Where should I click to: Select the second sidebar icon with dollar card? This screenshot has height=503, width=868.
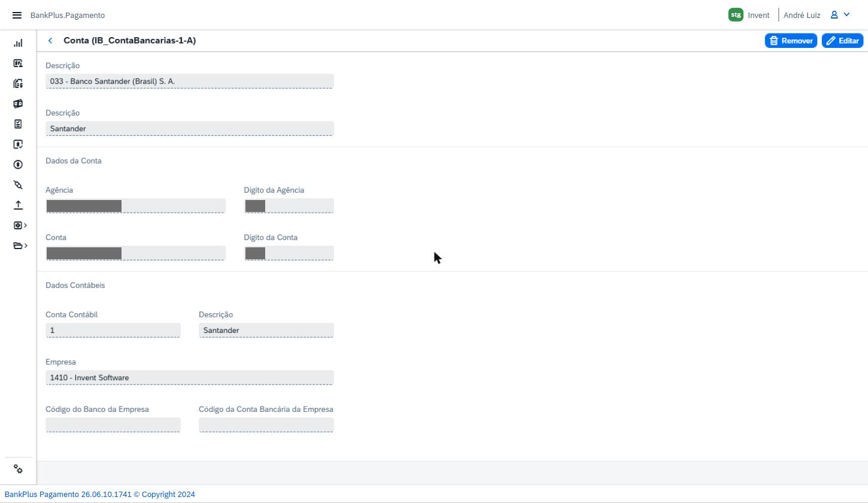tap(18, 63)
